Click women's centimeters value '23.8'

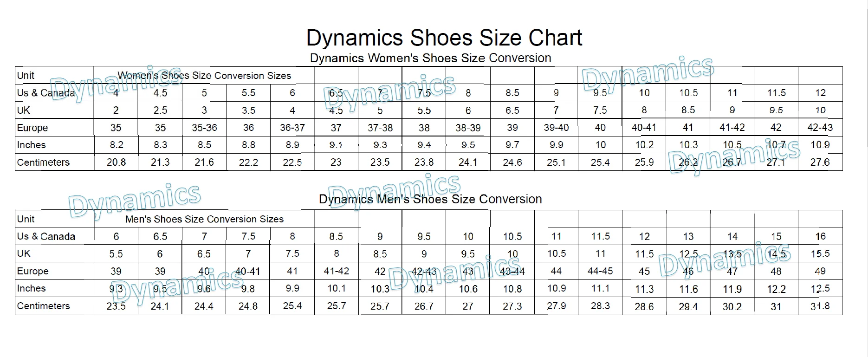coord(424,162)
